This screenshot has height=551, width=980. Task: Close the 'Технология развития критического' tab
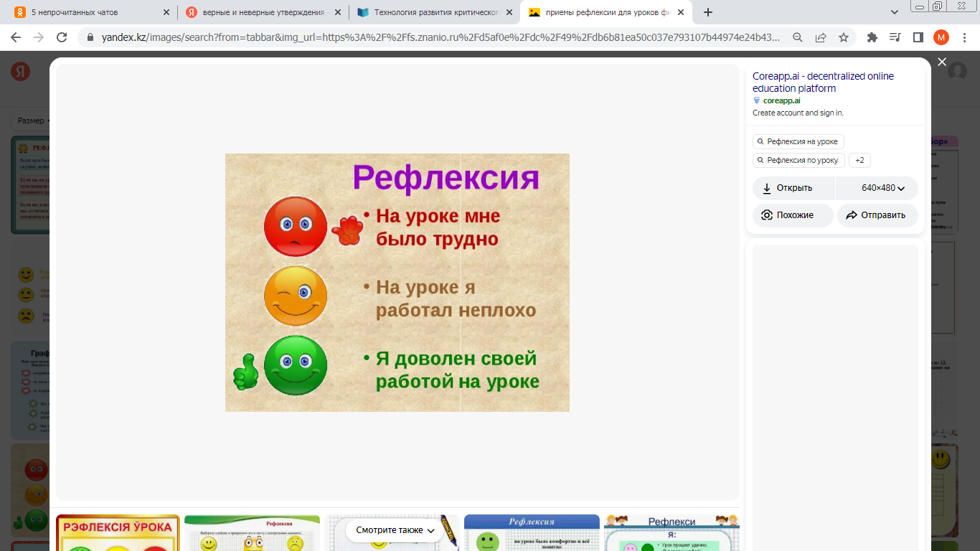(x=509, y=12)
